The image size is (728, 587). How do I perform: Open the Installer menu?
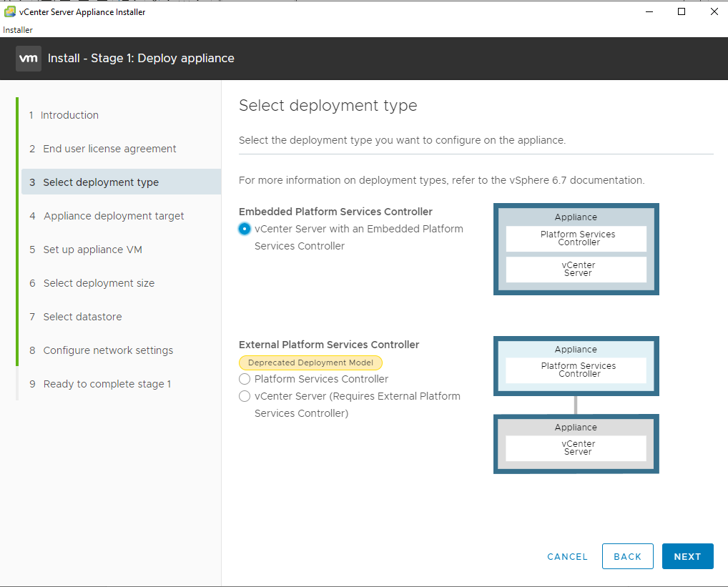tap(18, 30)
